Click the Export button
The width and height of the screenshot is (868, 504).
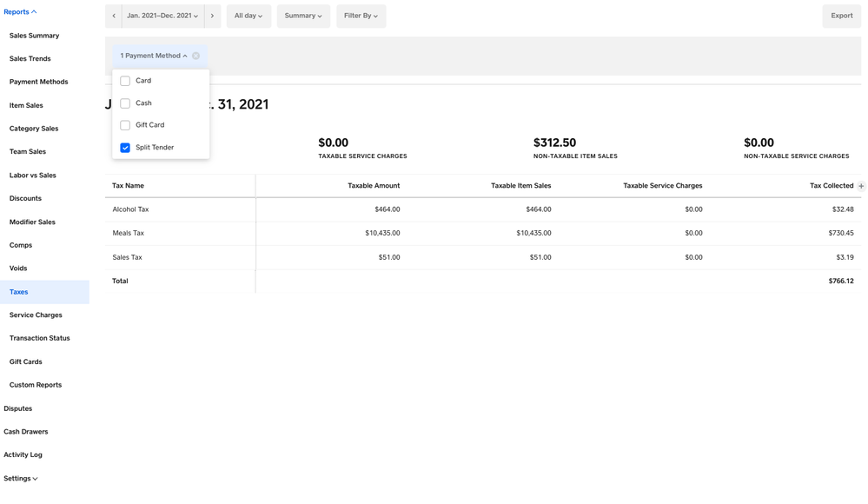coord(841,16)
